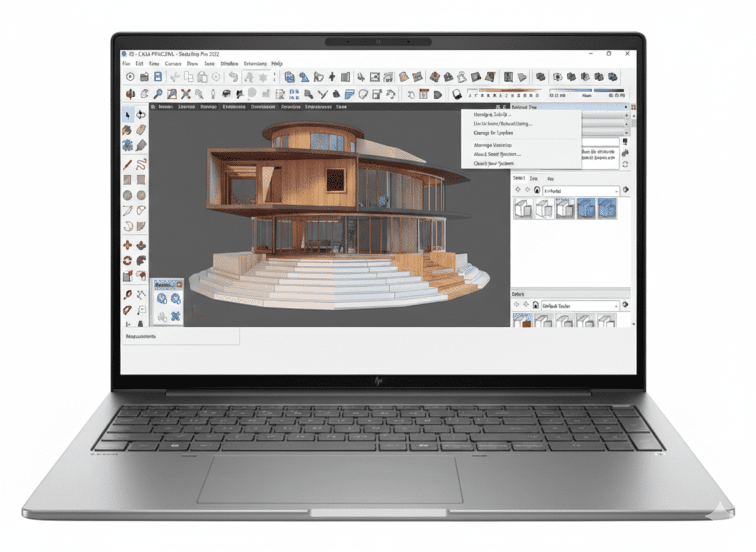Open the collection dropdown in the Components panel

[x=581, y=190]
